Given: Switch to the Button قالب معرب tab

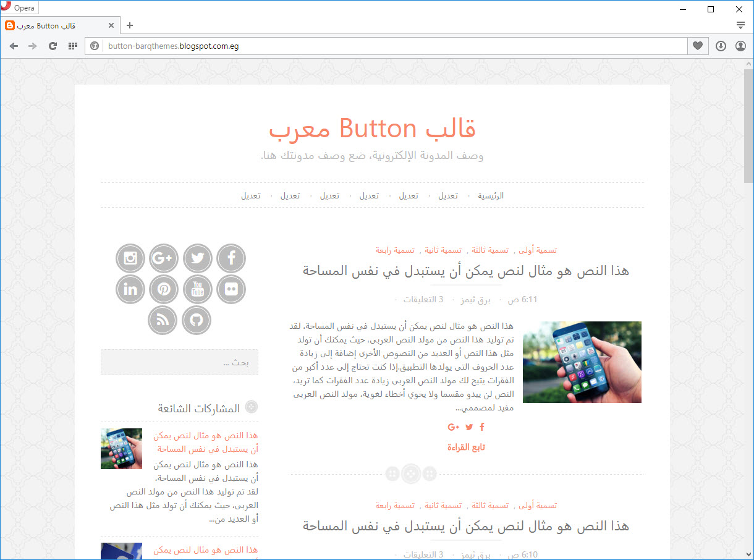Looking at the screenshot, I should [60, 25].
